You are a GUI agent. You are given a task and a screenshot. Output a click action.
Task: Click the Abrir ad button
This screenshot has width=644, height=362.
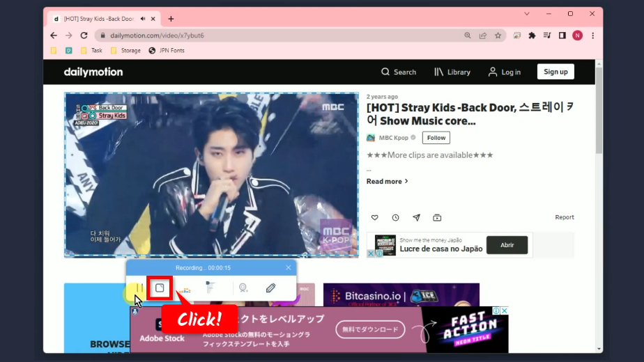click(507, 245)
